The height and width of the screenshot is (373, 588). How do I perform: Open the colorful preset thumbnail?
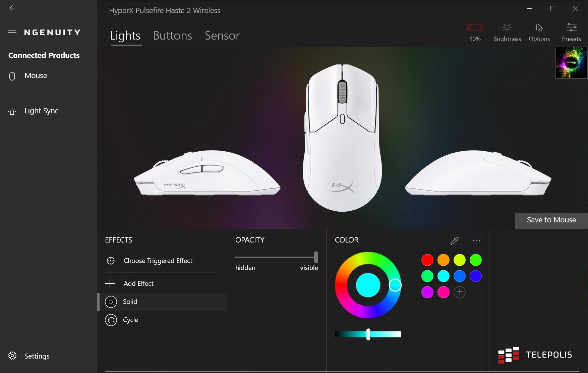(571, 63)
